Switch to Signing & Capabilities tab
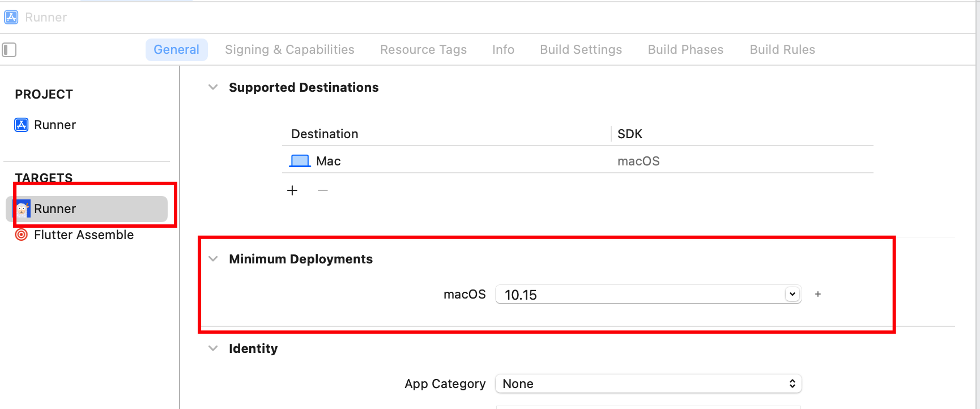This screenshot has width=980, height=409. [x=289, y=49]
